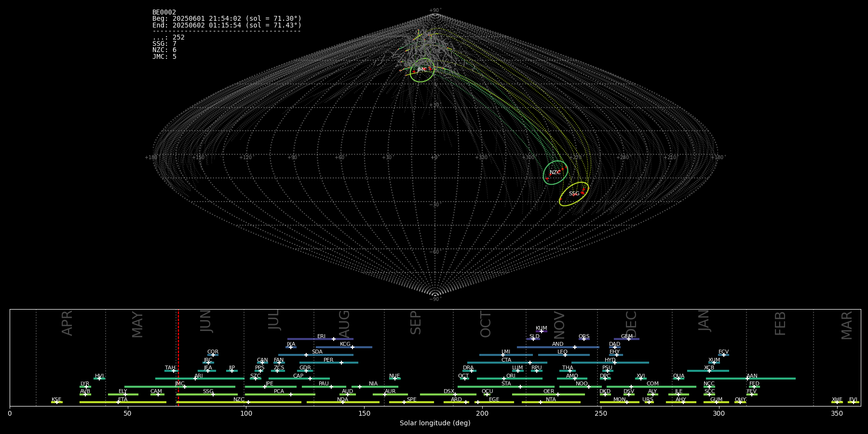Click the COR shower label in timeline
The height and width of the screenshot is (434, 868).
[x=213, y=352]
